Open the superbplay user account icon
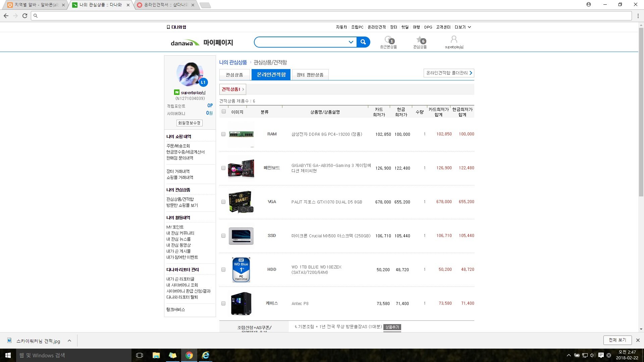644x362 pixels. click(x=454, y=42)
